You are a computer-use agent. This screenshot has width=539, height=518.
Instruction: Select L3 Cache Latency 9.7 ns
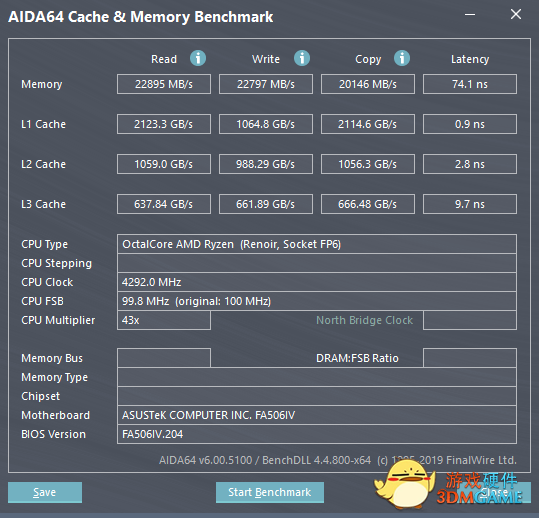pos(470,204)
